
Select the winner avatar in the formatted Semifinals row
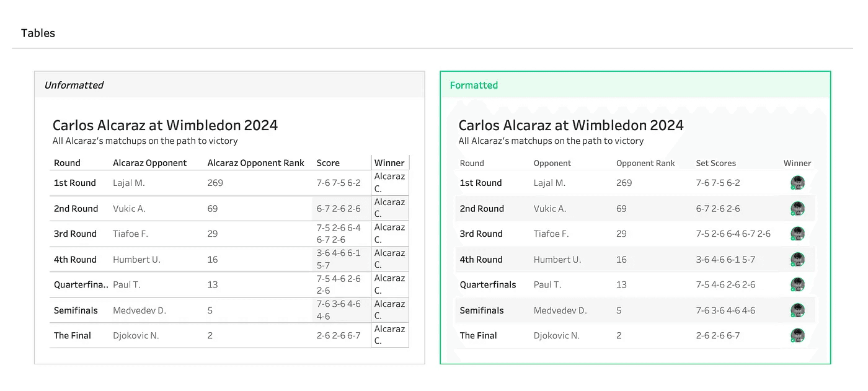[x=797, y=310]
